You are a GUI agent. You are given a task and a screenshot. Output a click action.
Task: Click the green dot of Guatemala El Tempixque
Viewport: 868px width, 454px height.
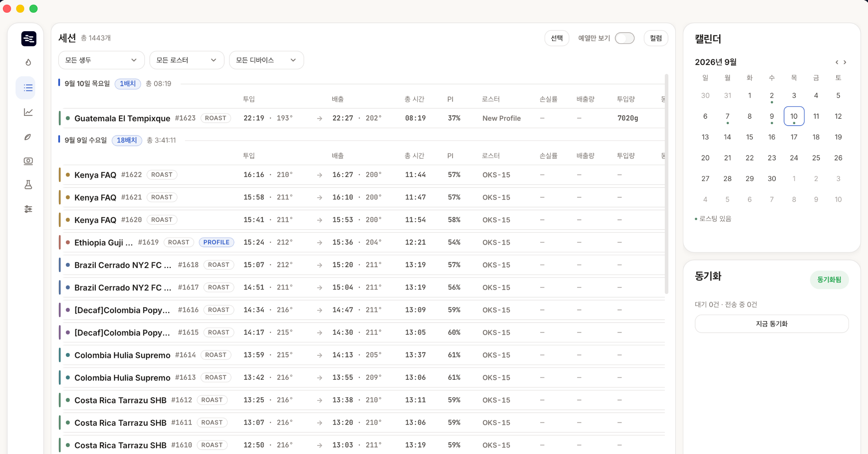pyautogui.click(x=68, y=118)
